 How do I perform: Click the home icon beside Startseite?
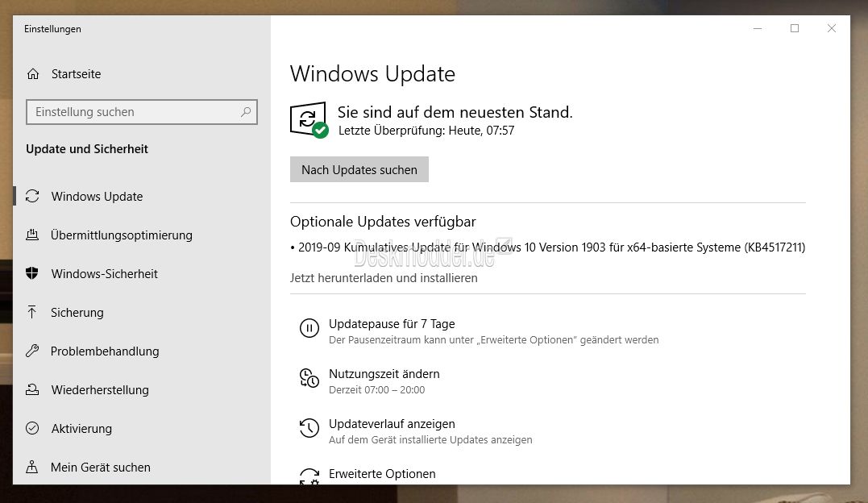coord(33,73)
